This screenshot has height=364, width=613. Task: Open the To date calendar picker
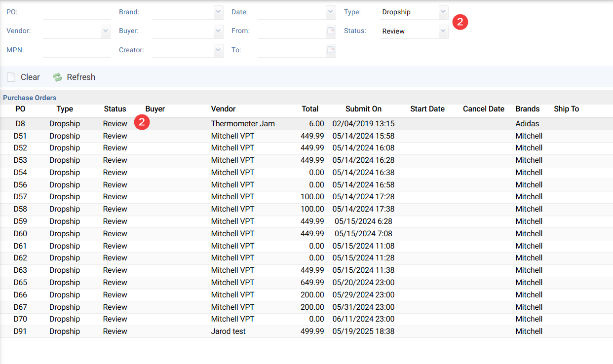click(x=331, y=50)
